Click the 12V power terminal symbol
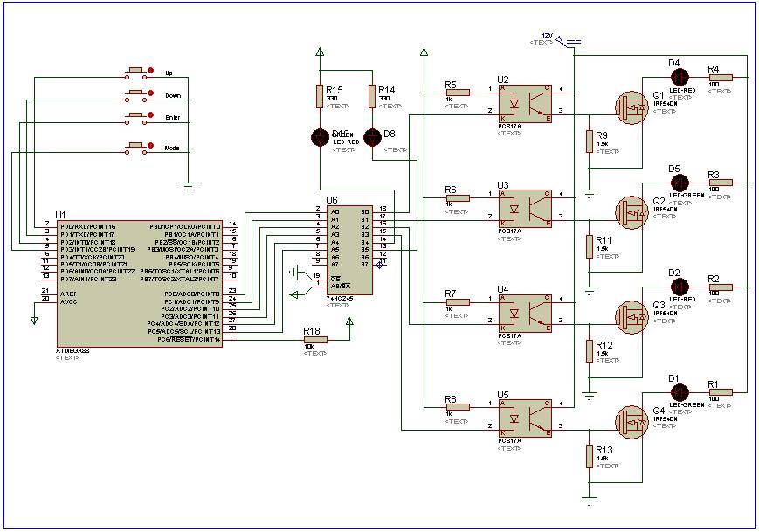This screenshot has width=759, height=532. pos(569,42)
